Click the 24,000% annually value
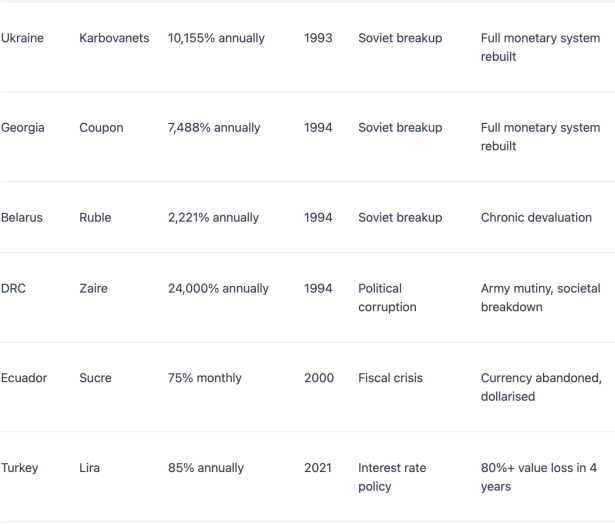Viewport: 615px width, 524px height. (218, 289)
